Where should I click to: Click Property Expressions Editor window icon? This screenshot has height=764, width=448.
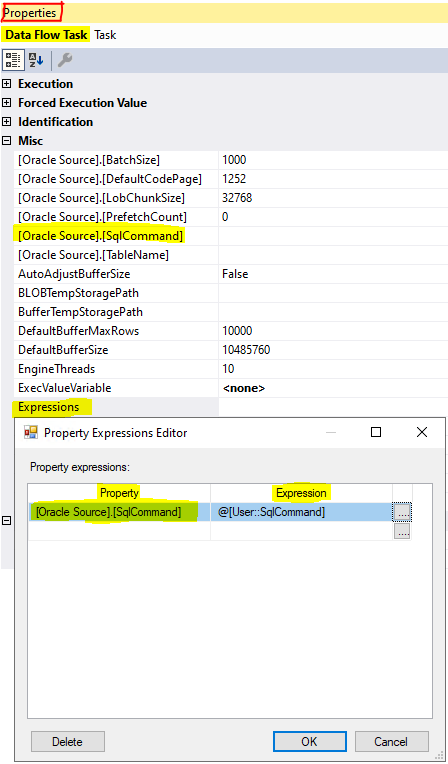coord(31,432)
